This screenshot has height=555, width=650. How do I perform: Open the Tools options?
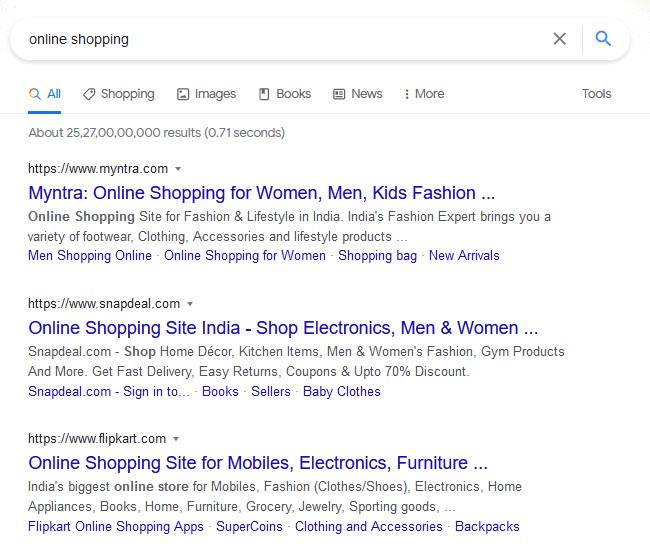(596, 94)
